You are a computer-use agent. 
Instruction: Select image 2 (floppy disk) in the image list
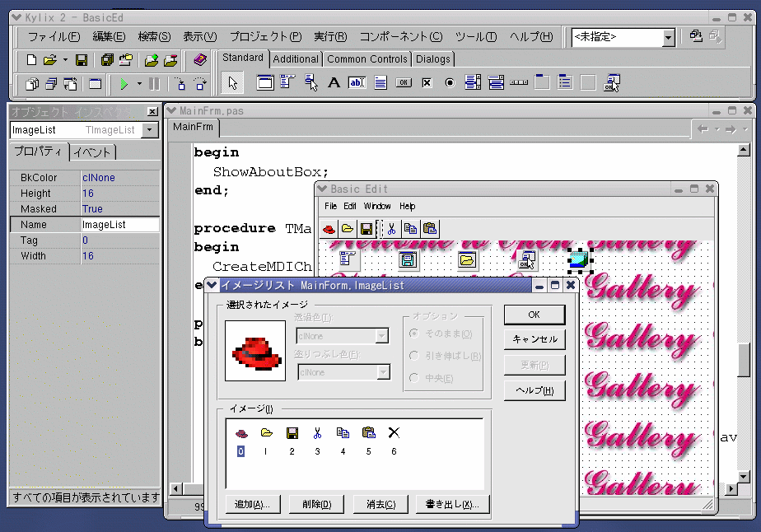292,440
